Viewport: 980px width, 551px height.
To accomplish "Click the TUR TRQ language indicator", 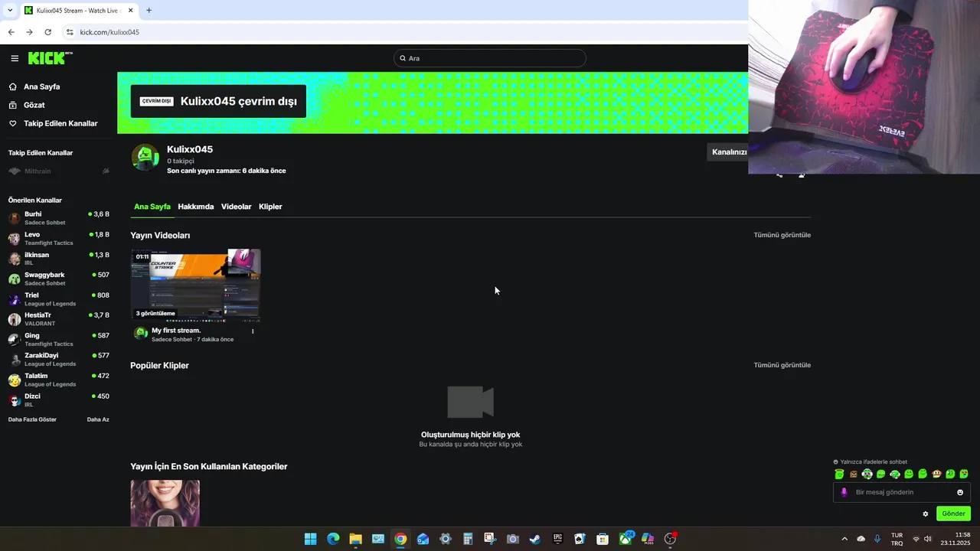I will pyautogui.click(x=897, y=539).
